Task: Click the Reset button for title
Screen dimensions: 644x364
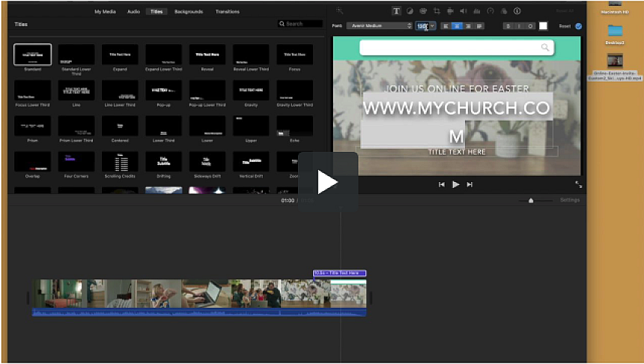Action: 565,25
